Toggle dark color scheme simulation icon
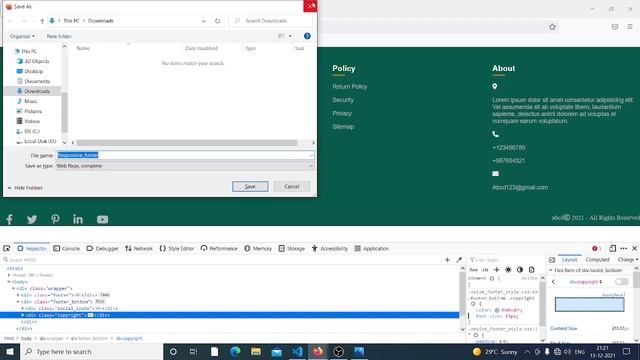 point(520,270)
